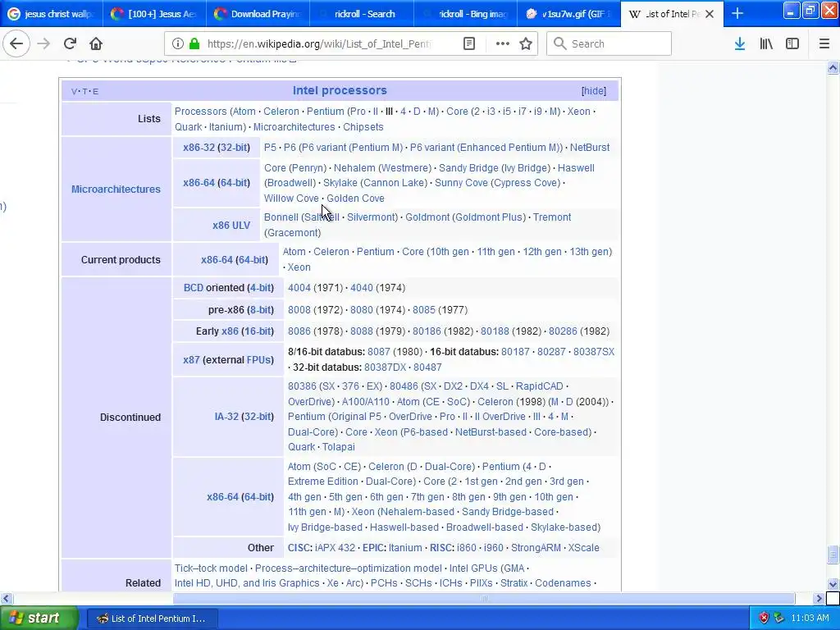This screenshot has width=840, height=630.
Task: Toggle the sidebar icon
Action: tap(792, 43)
